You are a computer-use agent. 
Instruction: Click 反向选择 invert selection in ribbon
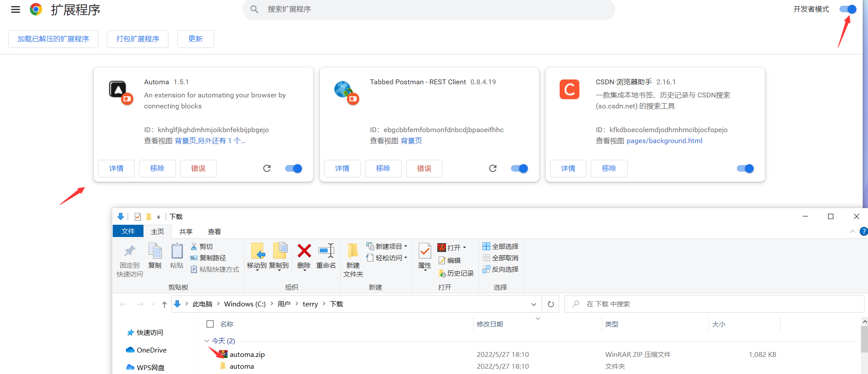coord(500,269)
